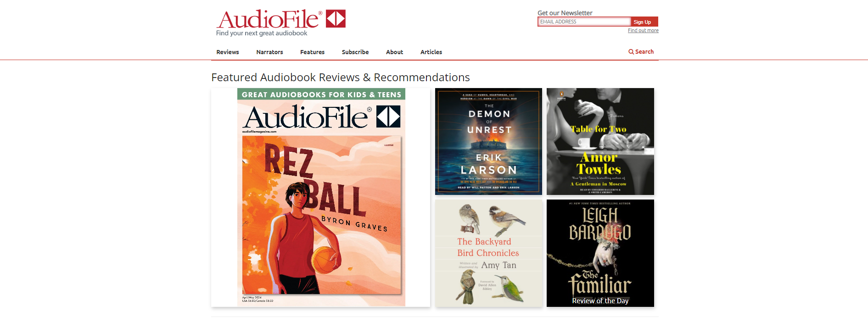The width and height of the screenshot is (868, 322).
Task: Open the Features menu
Action: coord(312,52)
